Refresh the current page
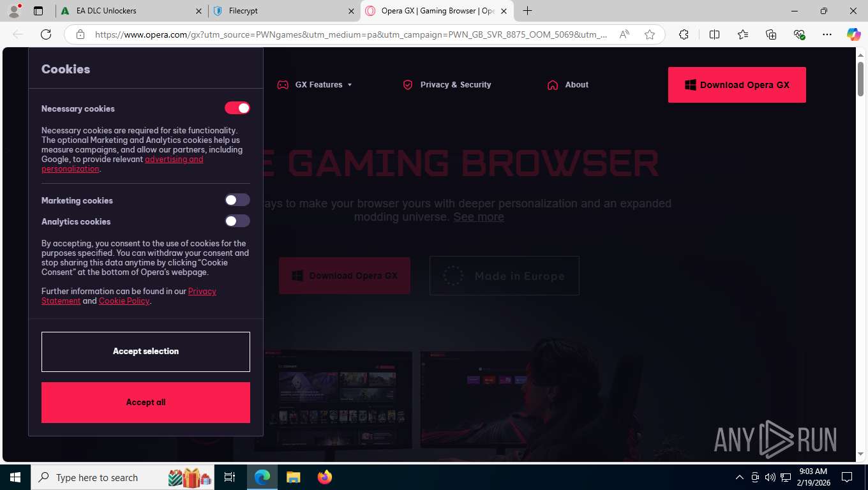The image size is (868, 490). 45,34
